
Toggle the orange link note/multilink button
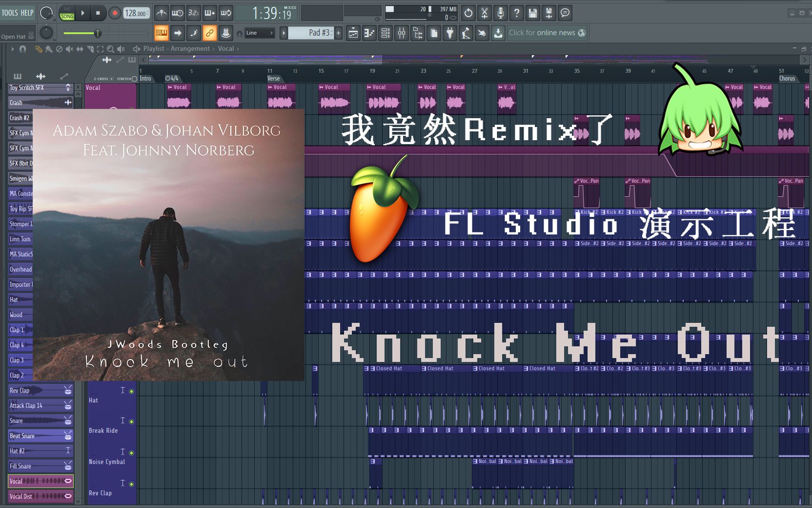[210, 33]
